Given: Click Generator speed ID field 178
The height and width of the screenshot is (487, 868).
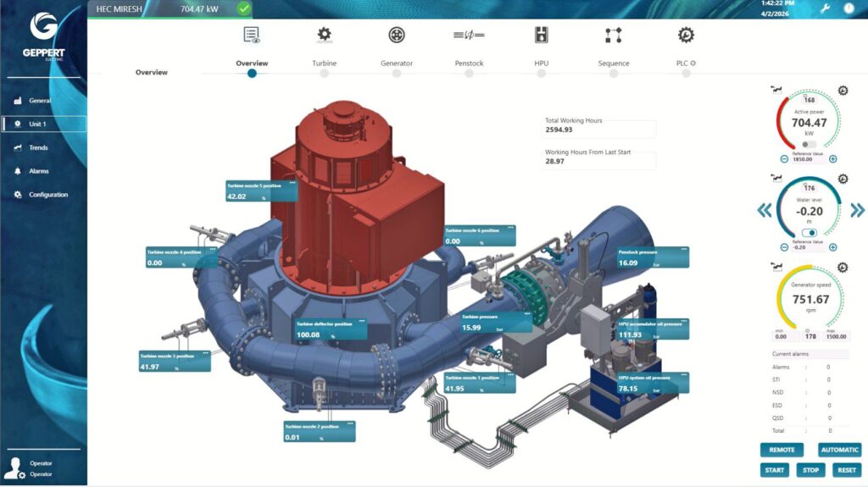Looking at the screenshot, I should [x=810, y=336].
